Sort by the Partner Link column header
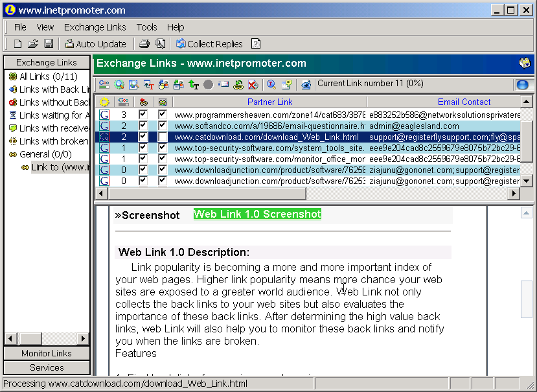 click(x=270, y=102)
